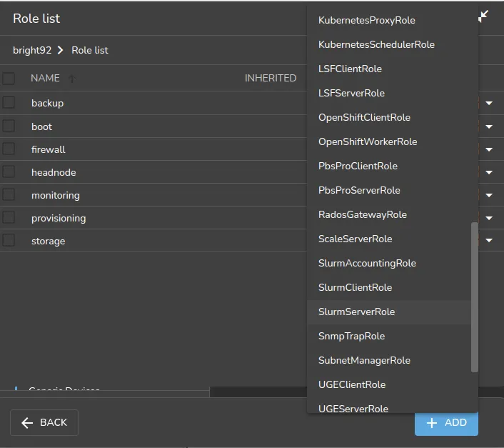The image size is (504, 448).
Task: Sort by the NAME column header
Action: pos(45,78)
